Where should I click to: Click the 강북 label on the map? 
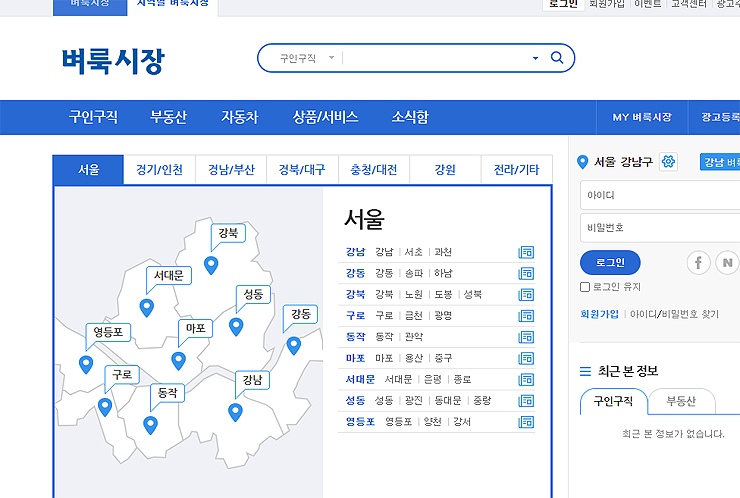pyautogui.click(x=228, y=233)
